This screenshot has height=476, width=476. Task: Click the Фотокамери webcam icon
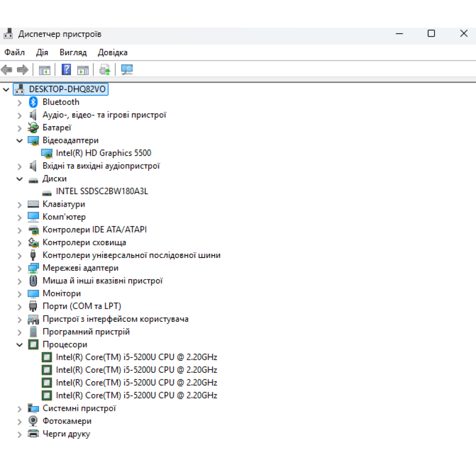point(33,421)
